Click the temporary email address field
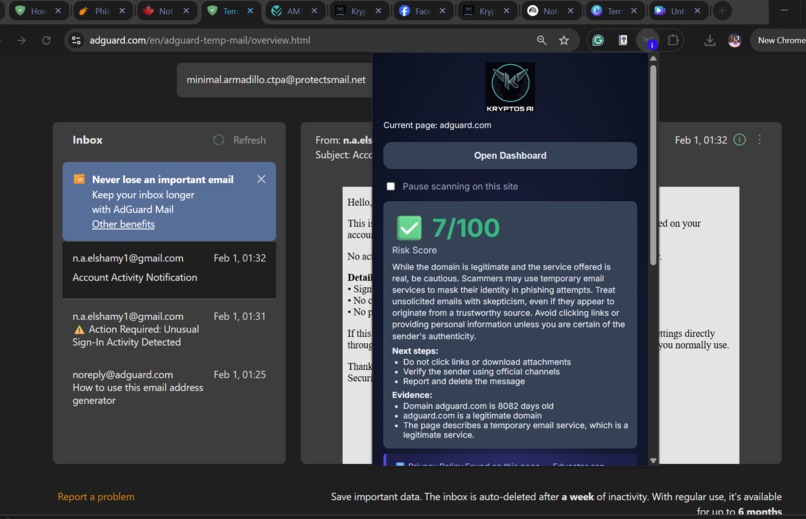 [275, 80]
